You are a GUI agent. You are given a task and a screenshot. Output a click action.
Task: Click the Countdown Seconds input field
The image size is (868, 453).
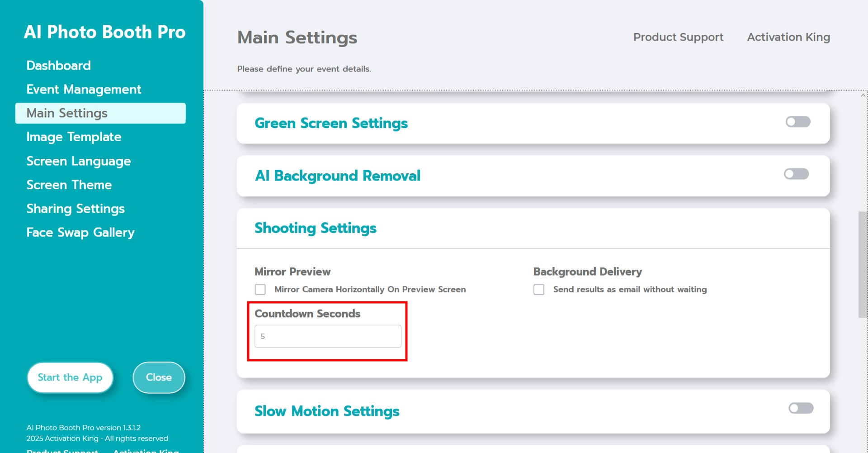[328, 336]
